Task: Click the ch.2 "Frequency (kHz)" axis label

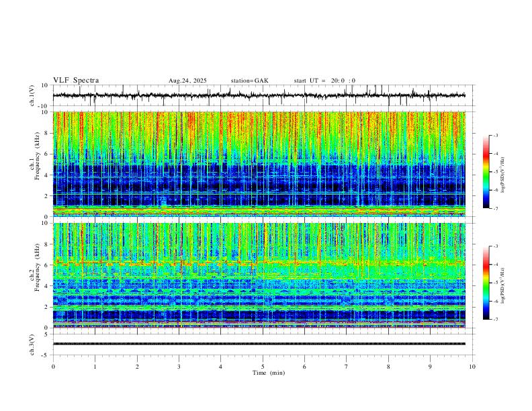Action: [x=37, y=267]
